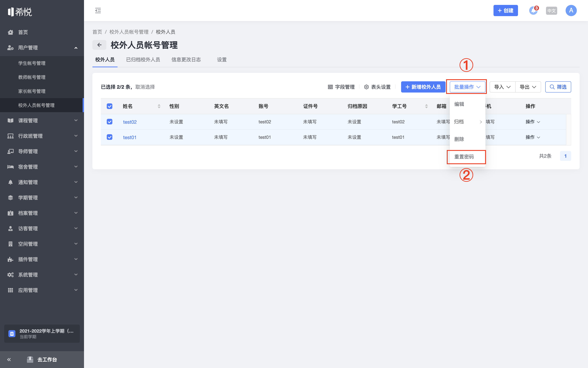This screenshot has height=368, width=588.
Task: Collapse sidebar with double chevron icon
Action: pos(9,359)
